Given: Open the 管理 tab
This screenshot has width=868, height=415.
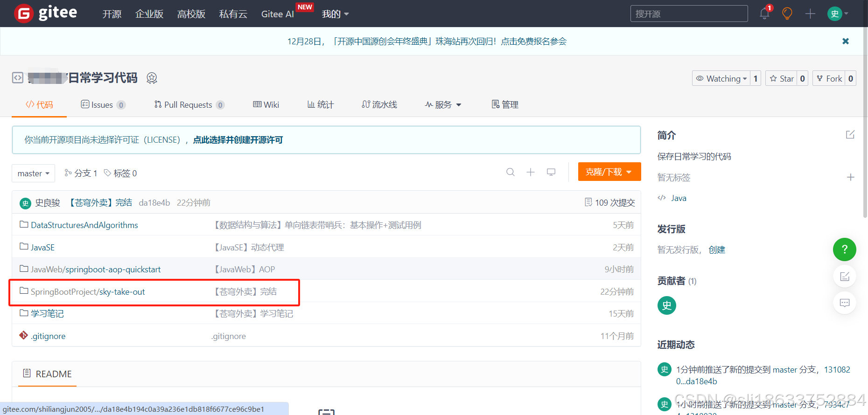Looking at the screenshot, I should coord(505,104).
